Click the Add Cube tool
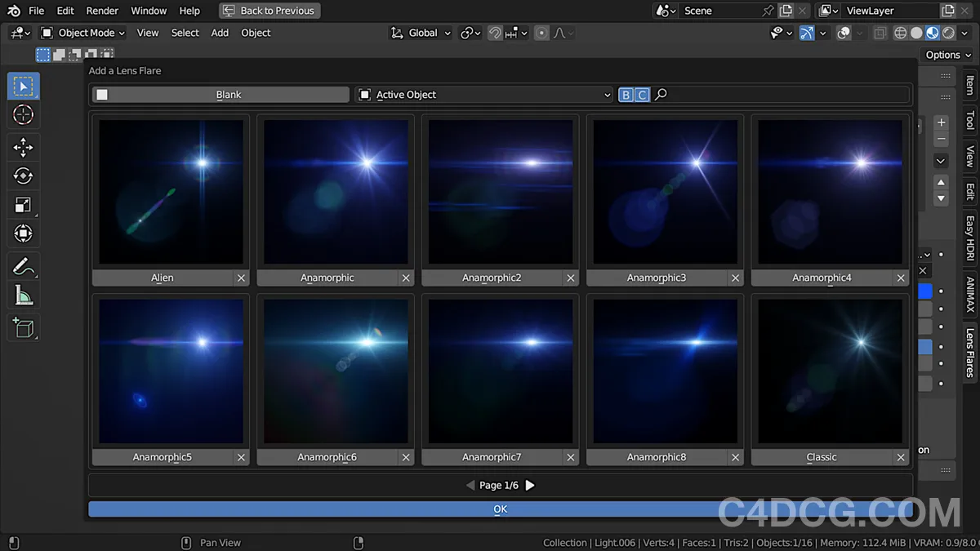This screenshot has width=980, height=551. coord(23,327)
